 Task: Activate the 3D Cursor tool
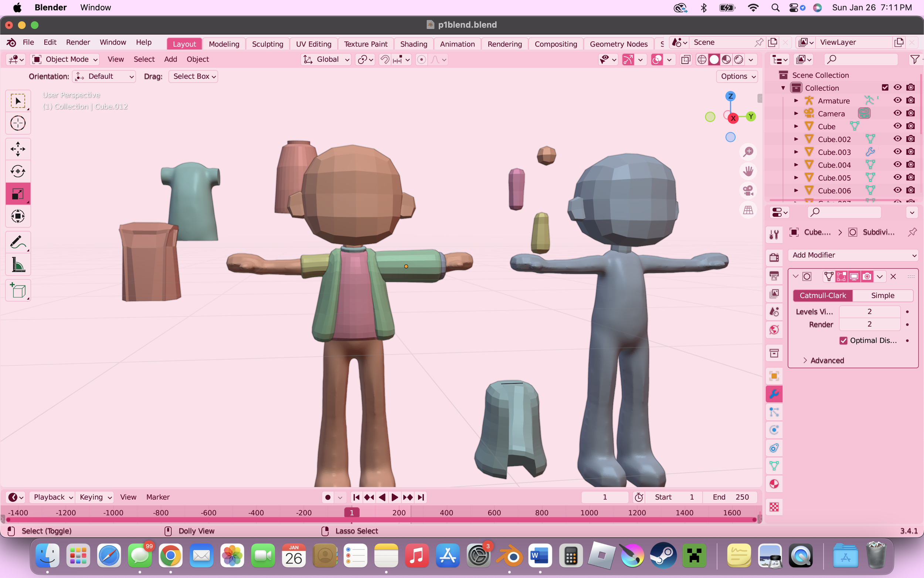pyautogui.click(x=18, y=124)
